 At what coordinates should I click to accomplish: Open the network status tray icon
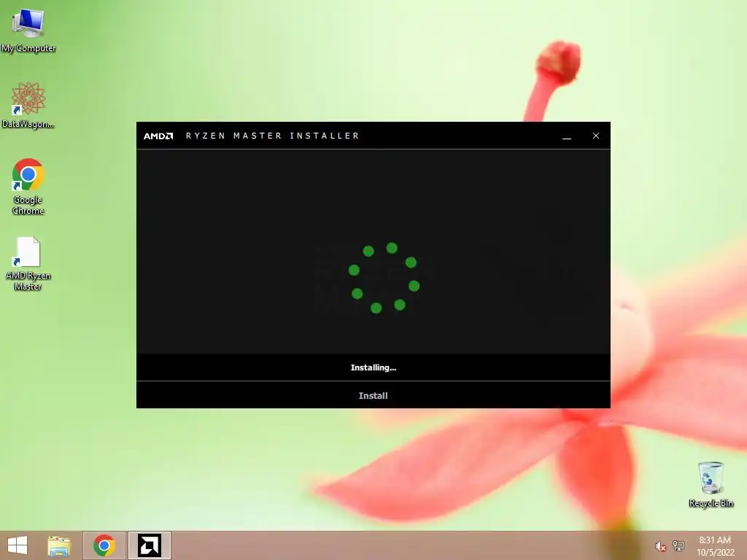678,546
